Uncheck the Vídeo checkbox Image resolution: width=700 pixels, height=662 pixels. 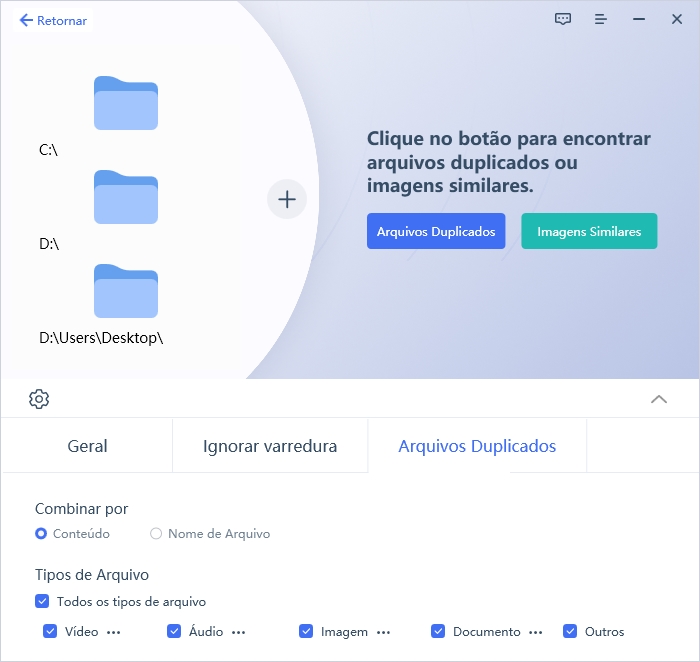click(50, 631)
